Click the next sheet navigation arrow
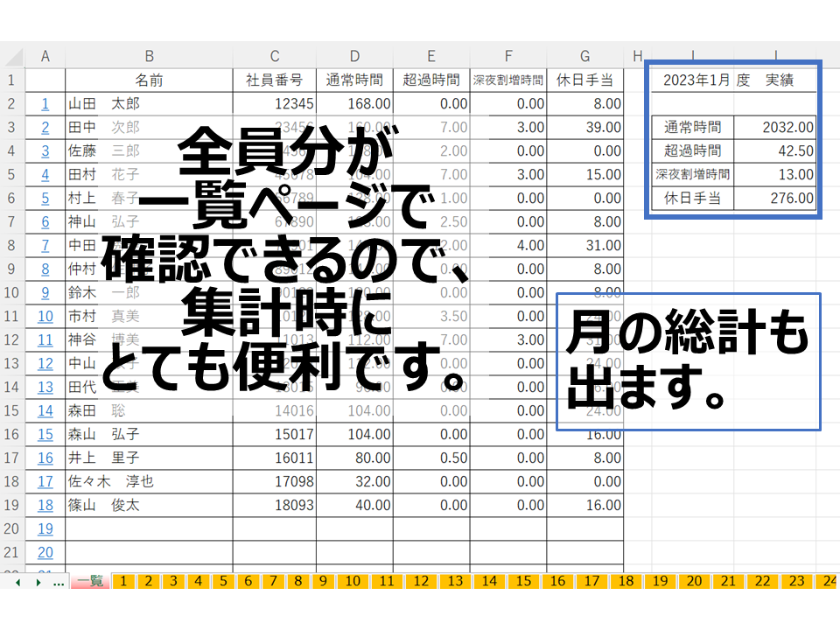The width and height of the screenshot is (840, 630). tap(38, 583)
